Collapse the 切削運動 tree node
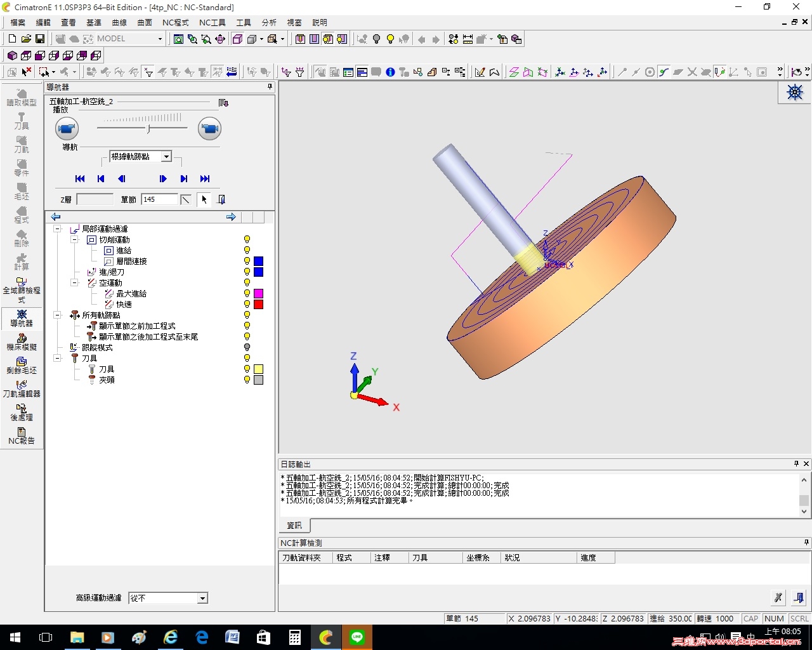812x650 pixels. [74, 240]
